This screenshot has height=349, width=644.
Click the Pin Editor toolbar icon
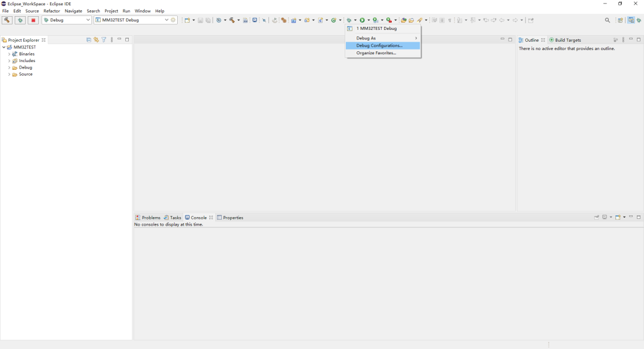tap(531, 20)
